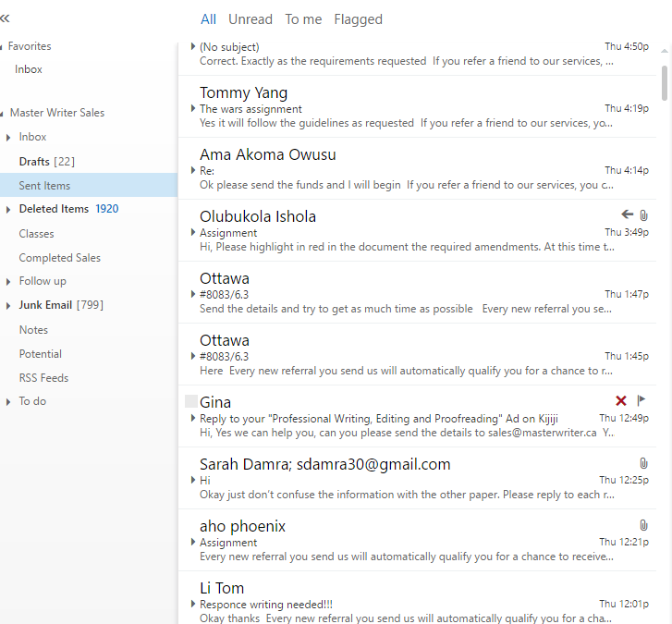The height and width of the screenshot is (624, 672).
Task: Tick the checkbox beside Gina email
Action: (190, 401)
